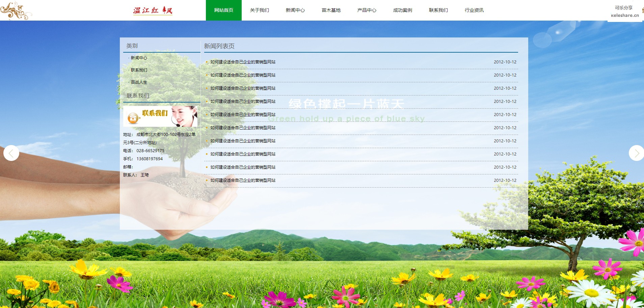Open the 产品中心 menu item
The image size is (644, 308).
[367, 10]
